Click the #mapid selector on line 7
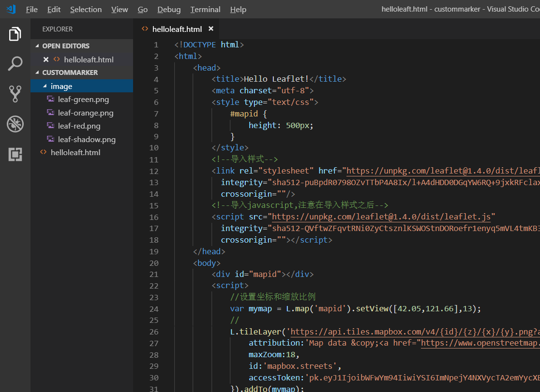 pyautogui.click(x=244, y=114)
